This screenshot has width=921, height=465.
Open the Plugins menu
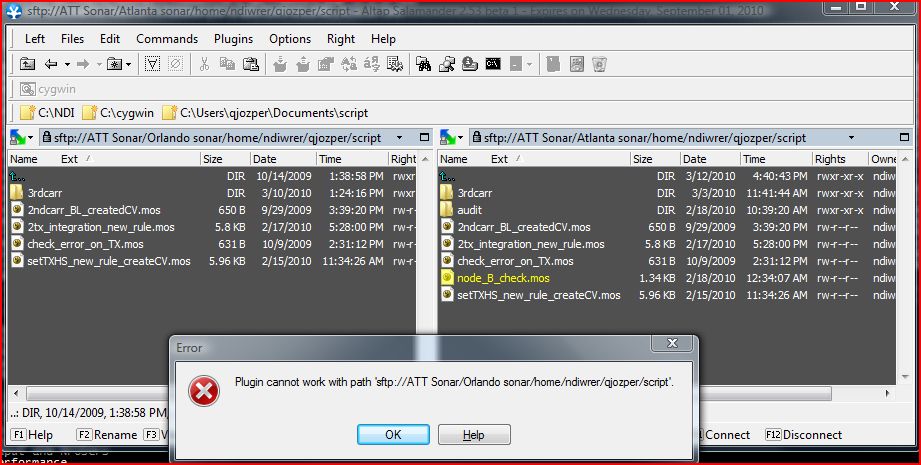pos(233,39)
